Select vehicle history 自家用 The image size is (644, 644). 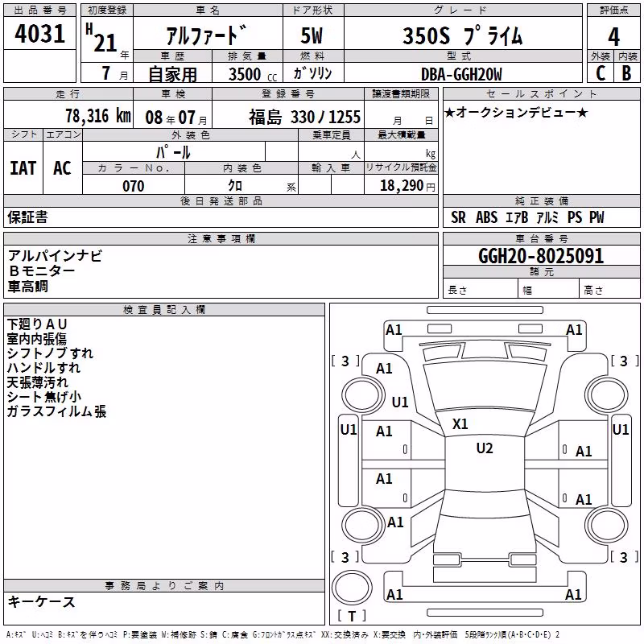172,74
